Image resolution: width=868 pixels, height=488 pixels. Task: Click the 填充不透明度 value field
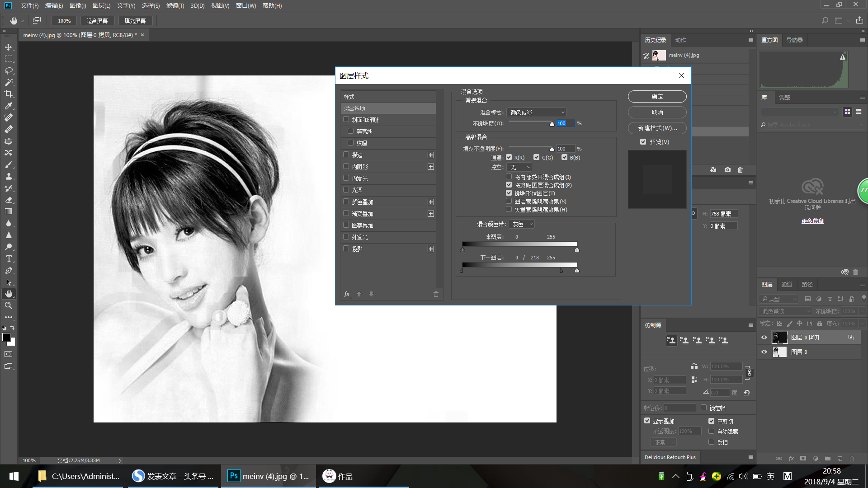(565, 149)
